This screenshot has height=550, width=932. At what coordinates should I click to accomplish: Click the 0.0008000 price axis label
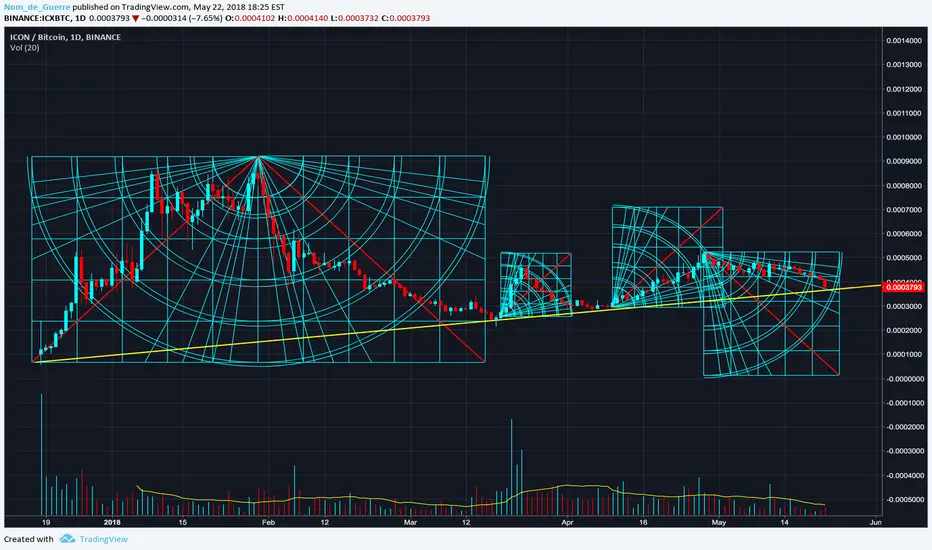pyautogui.click(x=903, y=186)
